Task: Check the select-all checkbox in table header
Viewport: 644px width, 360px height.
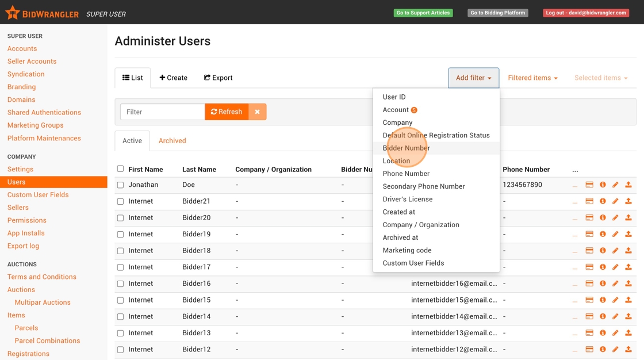Action: point(120,168)
